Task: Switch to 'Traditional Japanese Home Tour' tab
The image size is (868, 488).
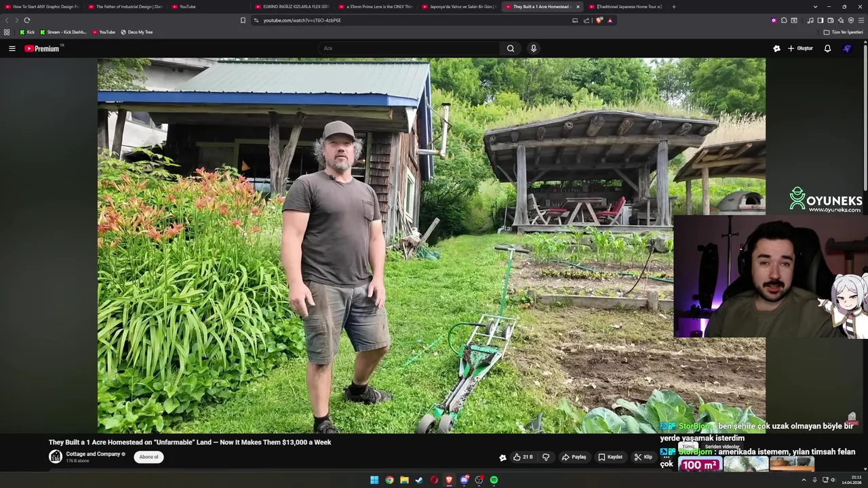Action: (x=626, y=7)
